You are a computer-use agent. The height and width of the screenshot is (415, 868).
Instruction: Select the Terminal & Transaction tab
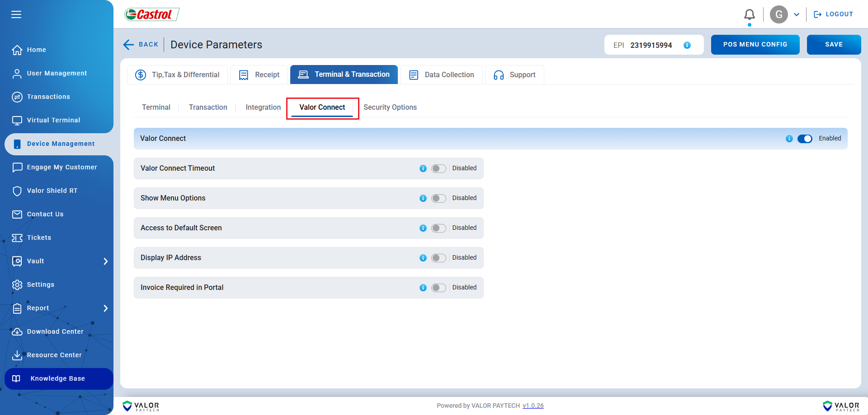(344, 75)
